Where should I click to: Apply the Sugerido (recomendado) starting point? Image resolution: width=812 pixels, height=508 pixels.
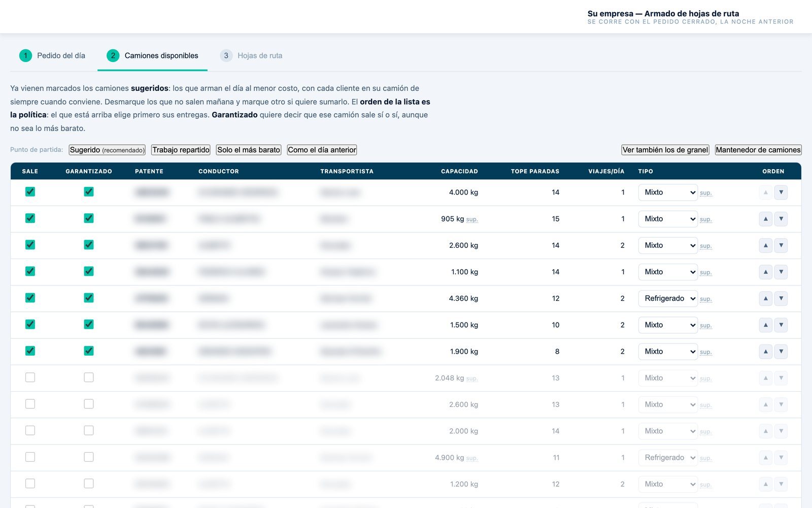tap(107, 150)
